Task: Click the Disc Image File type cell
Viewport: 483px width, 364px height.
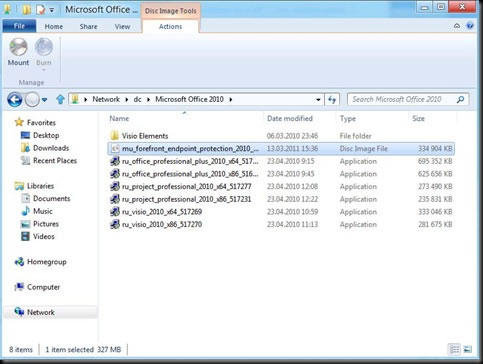Action: click(364, 149)
